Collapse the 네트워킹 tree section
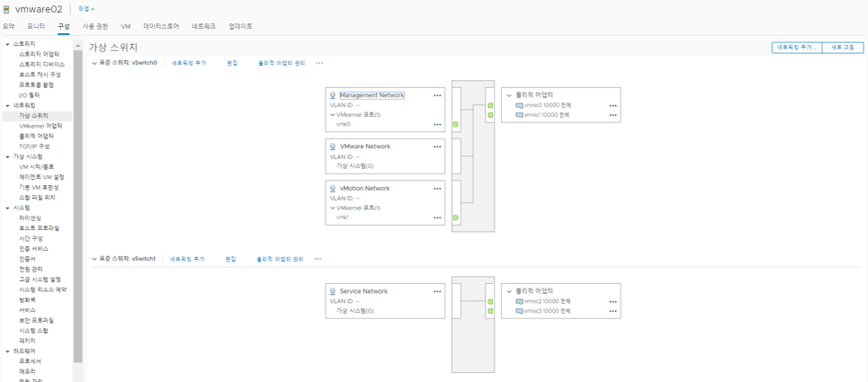This screenshot has width=868, height=382. (8, 105)
